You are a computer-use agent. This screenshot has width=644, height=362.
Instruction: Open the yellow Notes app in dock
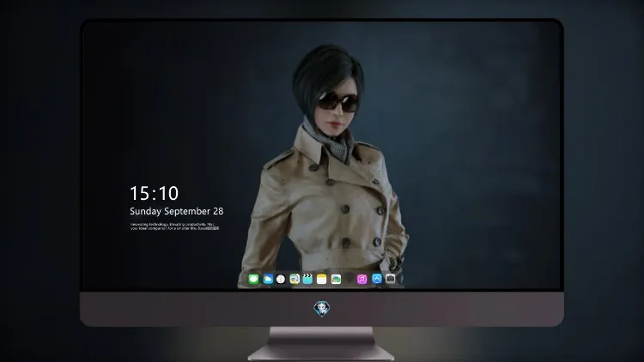point(322,279)
